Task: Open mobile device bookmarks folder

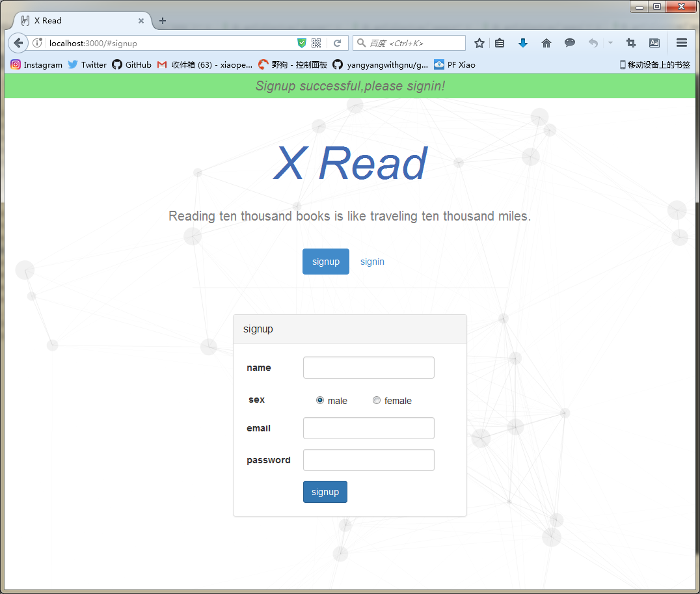Action: pyautogui.click(x=655, y=65)
